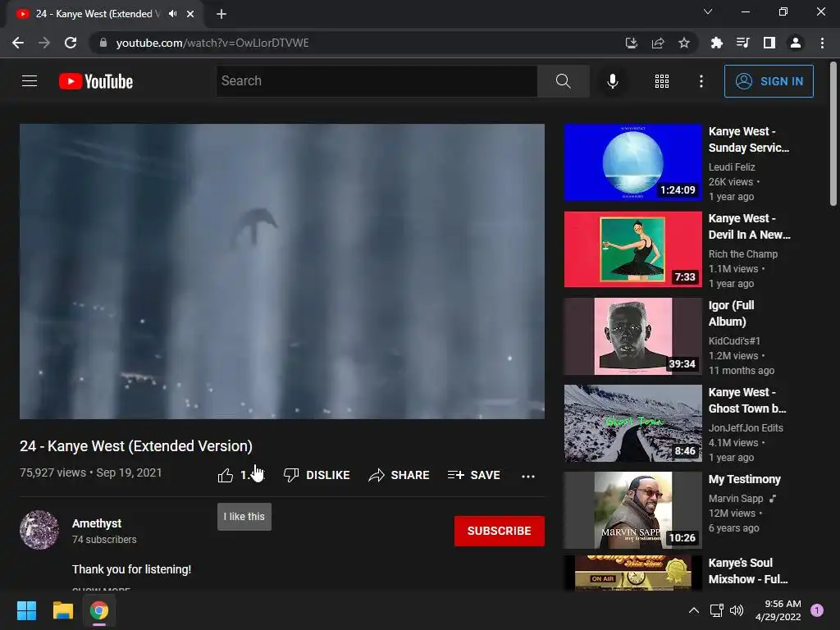This screenshot has width=840, height=630.
Task: Like the video with thumbs-up icon
Action: (226, 475)
